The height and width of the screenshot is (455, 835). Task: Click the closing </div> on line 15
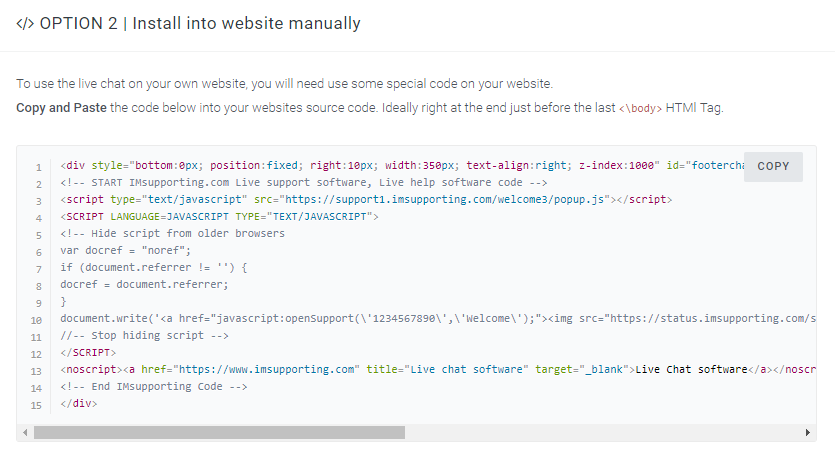[79, 403]
